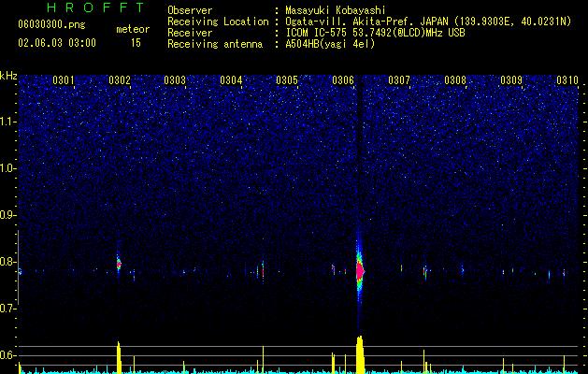This screenshot has width=588, height=374.
Task: Click the 0305 time marker
Action: [287, 79]
